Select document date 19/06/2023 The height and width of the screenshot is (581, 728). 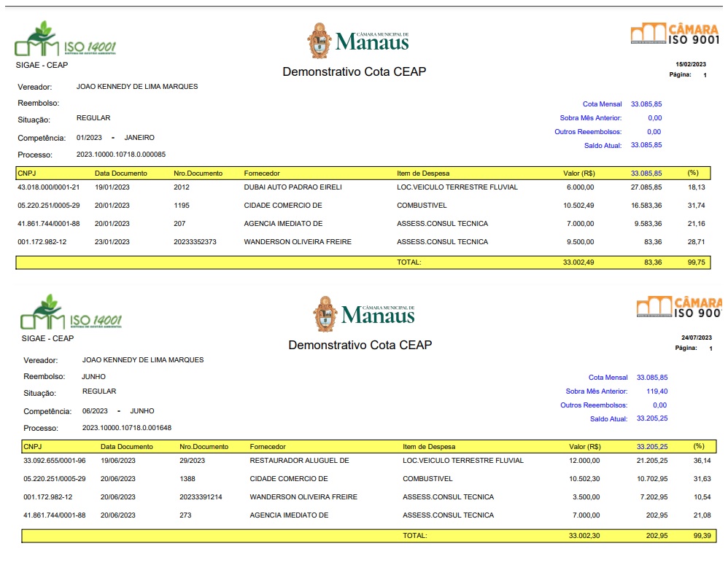(118, 461)
